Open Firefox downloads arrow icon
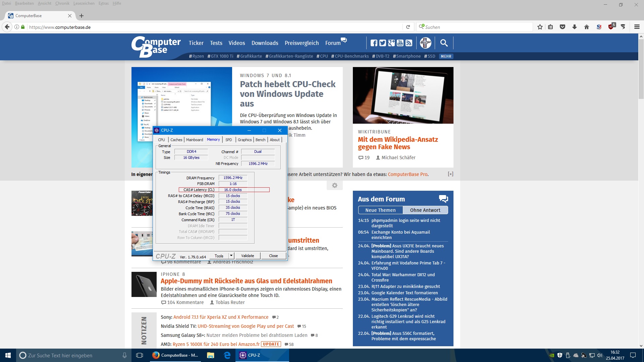Screen dimensions: 644x362 coord(575,27)
